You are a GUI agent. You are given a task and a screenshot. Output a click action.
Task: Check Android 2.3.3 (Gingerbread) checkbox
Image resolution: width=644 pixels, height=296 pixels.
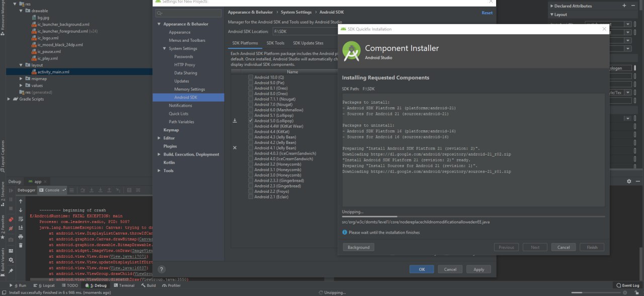(x=251, y=181)
